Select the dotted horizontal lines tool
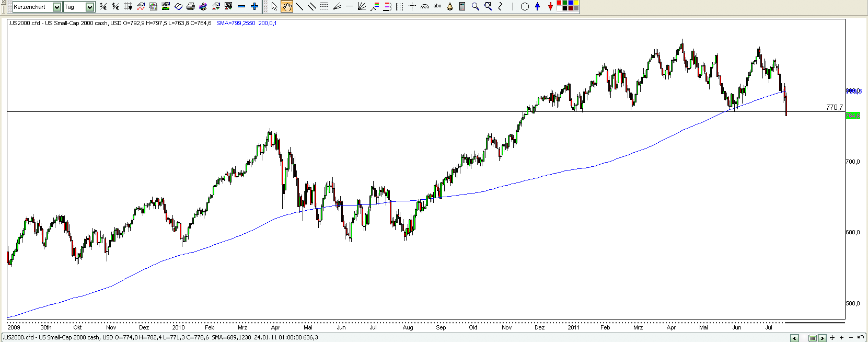The image size is (868, 342). coord(324,7)
